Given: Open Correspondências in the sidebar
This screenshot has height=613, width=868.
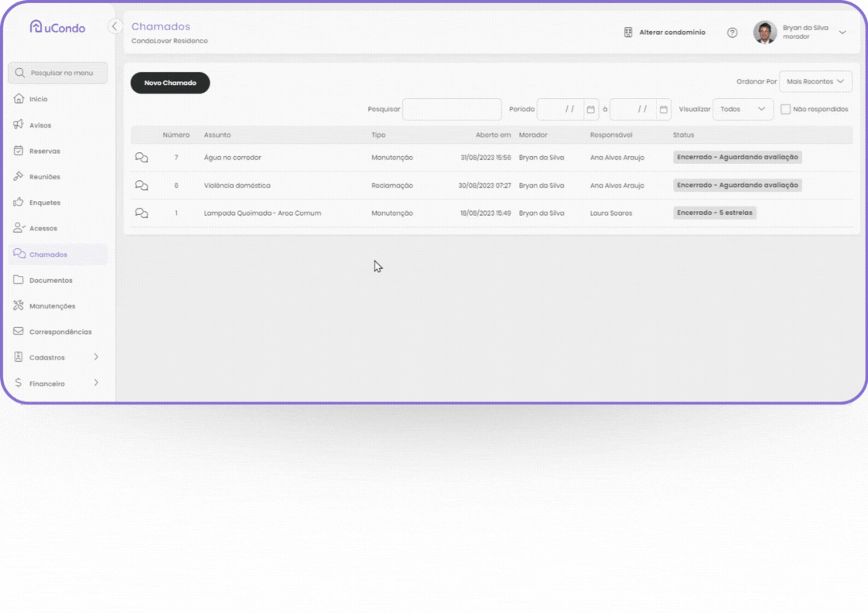Looking at the screenshot, I should pyautogui.click(x=60, y=332).
